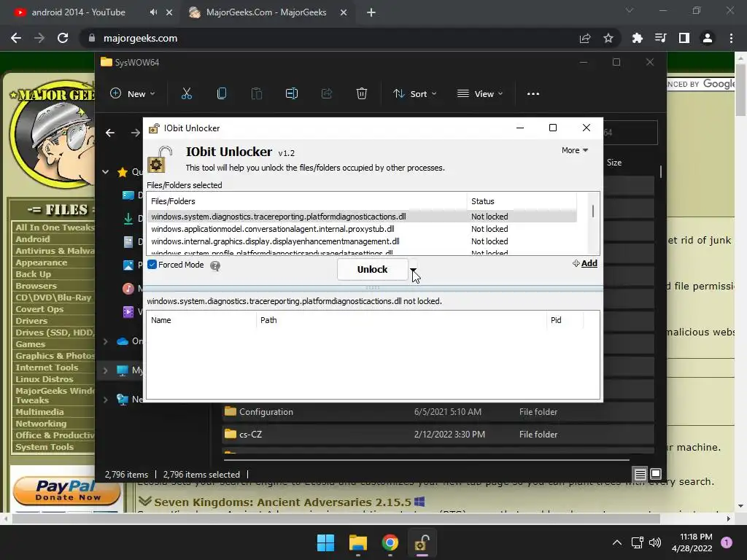
Task: Open the Browsers category on MajorGeeks
Action: point(36,286)
